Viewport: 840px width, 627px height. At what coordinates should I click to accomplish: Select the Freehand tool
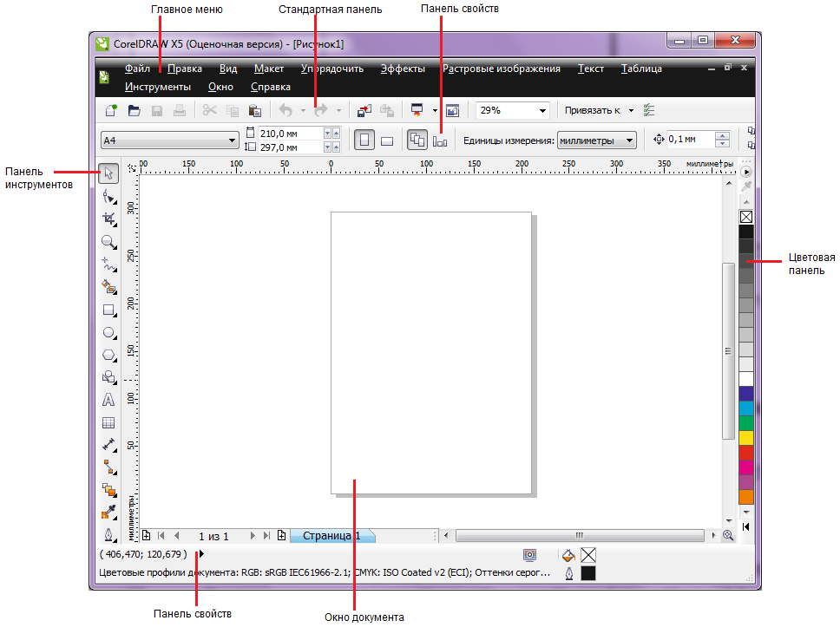109,265
